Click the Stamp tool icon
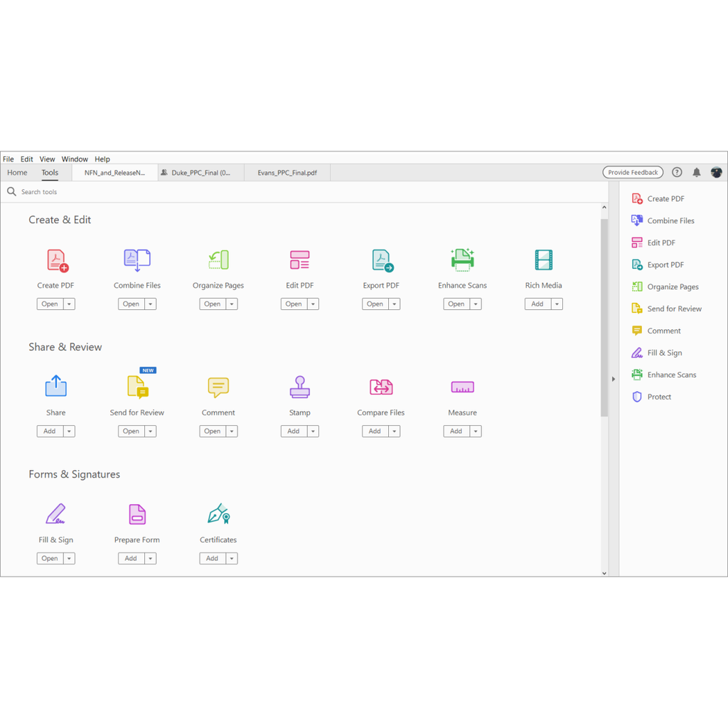The width and height of the screenshot is (728, 728). 299,387
